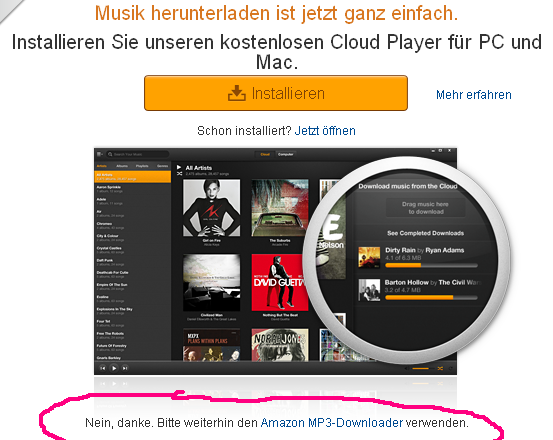This screenshot has height=440, width=553.
Task: Click the David Guetta album cover
Action: [x=278, y=282]
